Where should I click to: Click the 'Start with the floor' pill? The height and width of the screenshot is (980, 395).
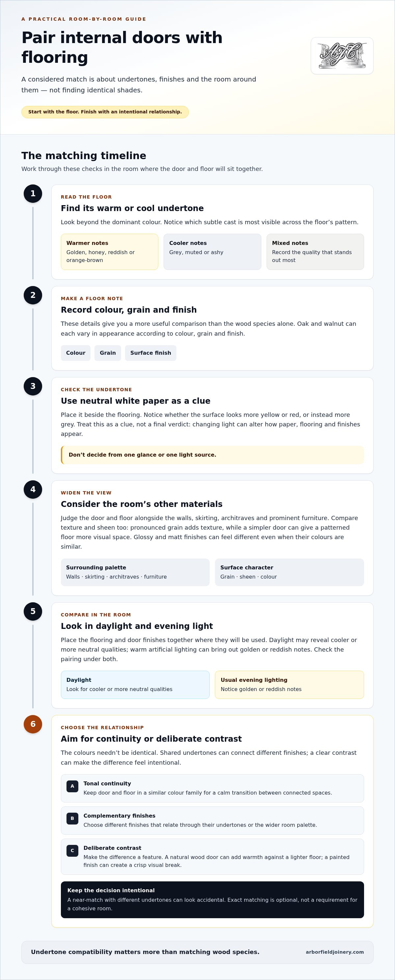click(105, 112)
